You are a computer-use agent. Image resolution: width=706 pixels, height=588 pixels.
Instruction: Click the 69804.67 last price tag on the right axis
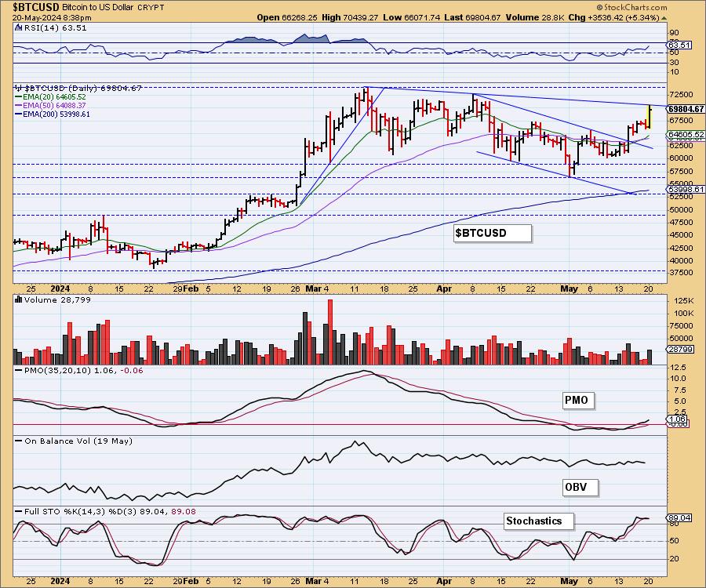click(x=686, y=109)
